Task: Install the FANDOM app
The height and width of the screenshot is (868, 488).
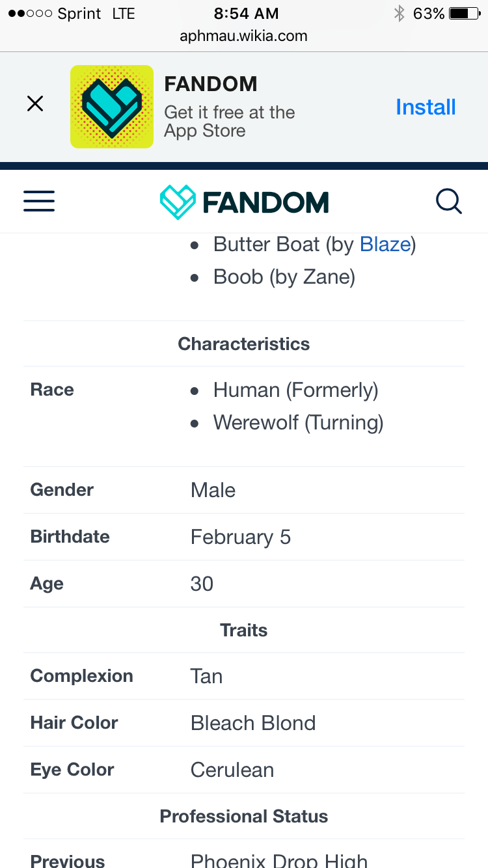Action: click(426, 107)
